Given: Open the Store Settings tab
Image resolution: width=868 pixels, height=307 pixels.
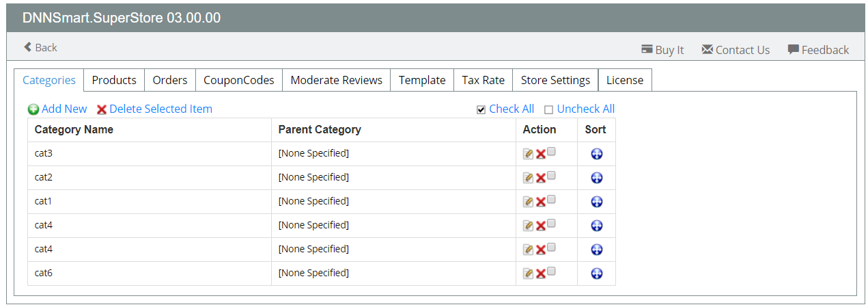Looking at the screenshot, I should tap(555, 80).
